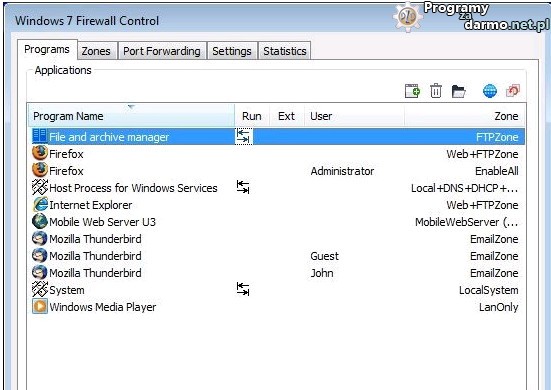Select Firefox Administrator row name text
This screenshot has height=390, width=551.
[66, 171]
